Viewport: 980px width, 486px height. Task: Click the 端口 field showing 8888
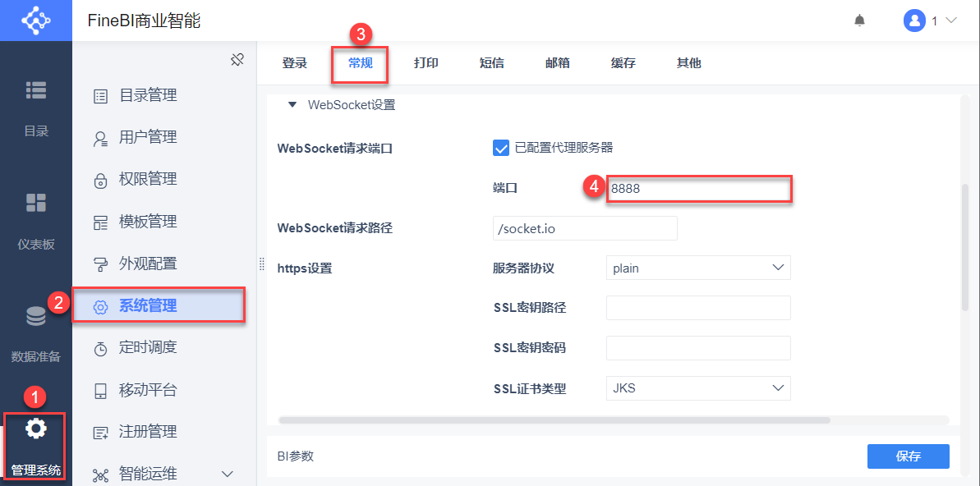point(698,189)
